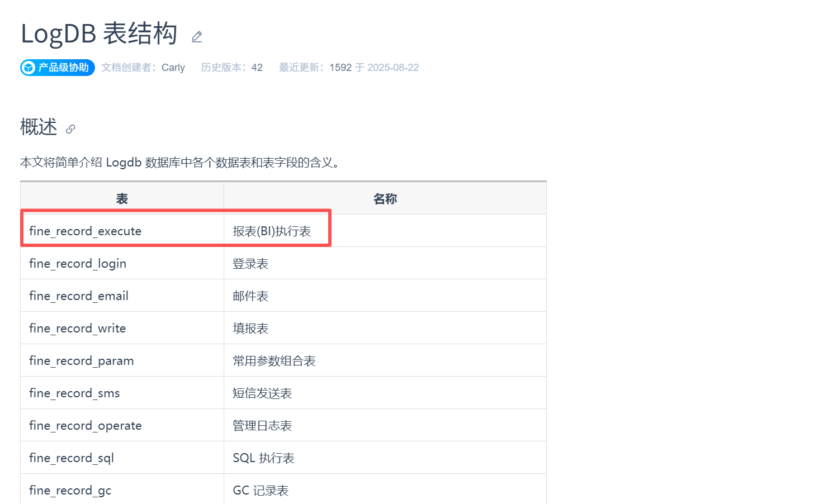Screen dimensions: 828x504
Task: Click the fine_record_gc entry
Action: pos(70,491)
